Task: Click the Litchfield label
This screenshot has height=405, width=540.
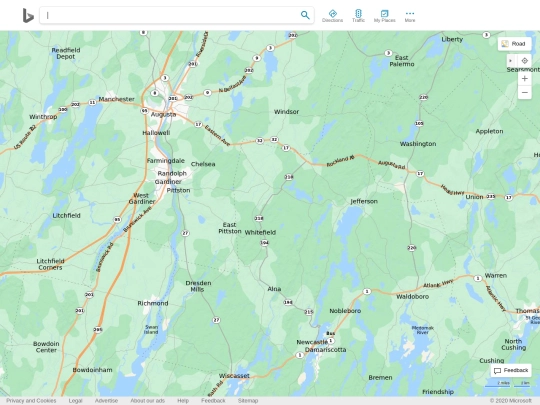Action: pyautogui.click(x=66, y=216)
